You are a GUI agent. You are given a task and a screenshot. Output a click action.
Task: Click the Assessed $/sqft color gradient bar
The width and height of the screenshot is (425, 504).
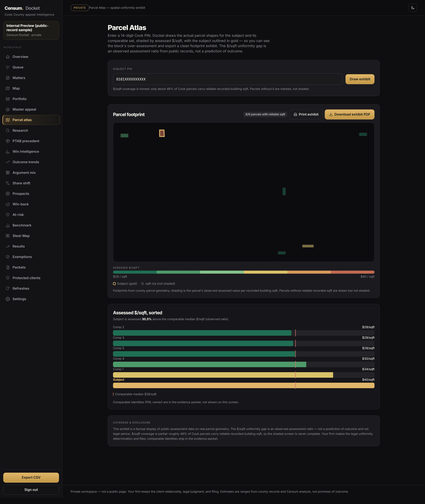coord(244,272)
